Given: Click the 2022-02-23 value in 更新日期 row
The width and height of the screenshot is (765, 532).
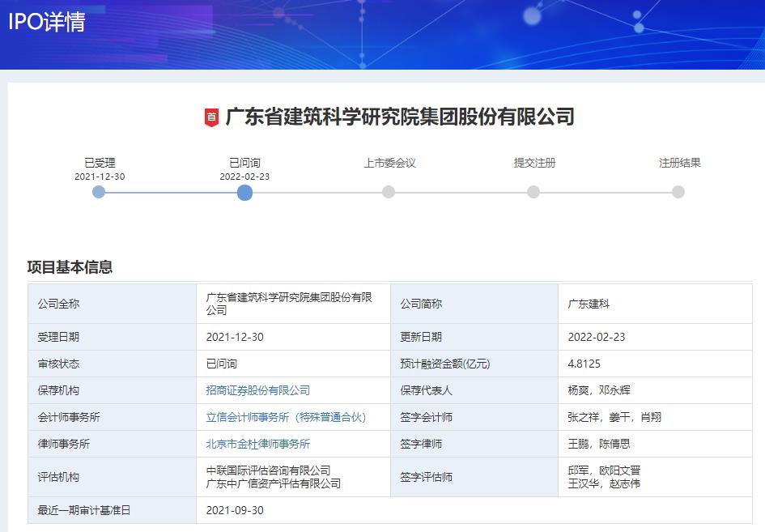Looking at the screenshot, I should pos(596,338).
